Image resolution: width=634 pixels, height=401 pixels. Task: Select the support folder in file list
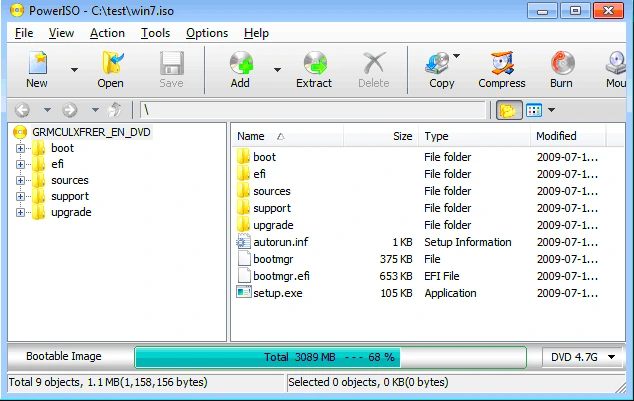(272, 208)
